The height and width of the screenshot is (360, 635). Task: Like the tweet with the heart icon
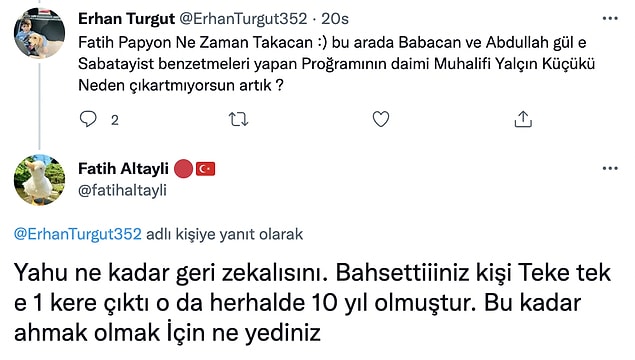(381, 119)
